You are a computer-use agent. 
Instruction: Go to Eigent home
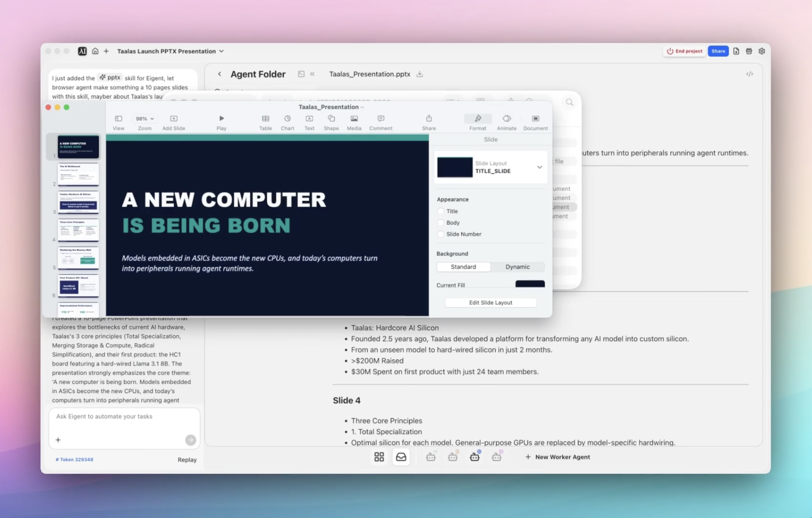(x=95, y=51)
